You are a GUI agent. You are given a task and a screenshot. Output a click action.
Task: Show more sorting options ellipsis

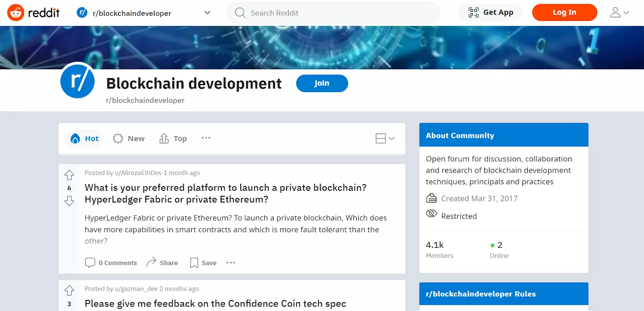[206, 138]
